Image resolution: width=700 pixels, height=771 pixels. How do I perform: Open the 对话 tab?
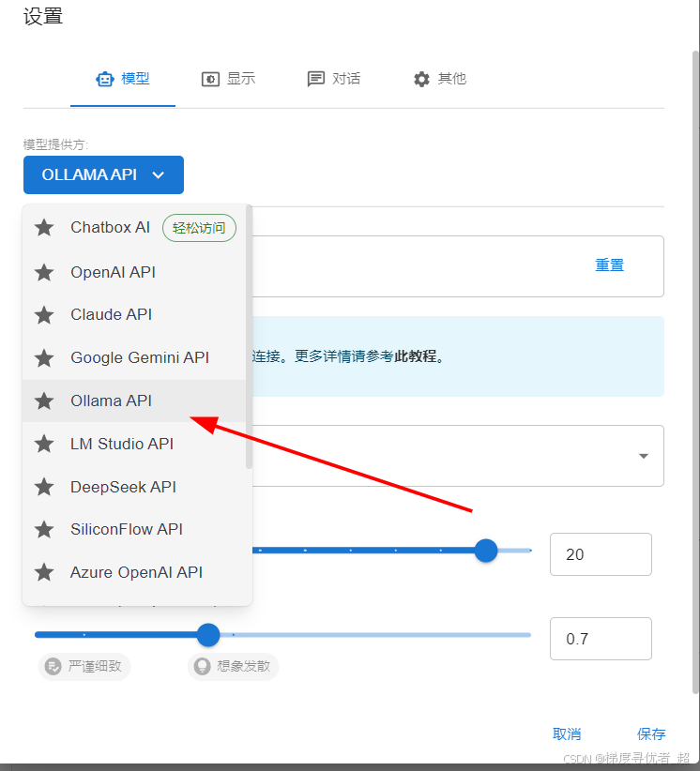[334, 79]
